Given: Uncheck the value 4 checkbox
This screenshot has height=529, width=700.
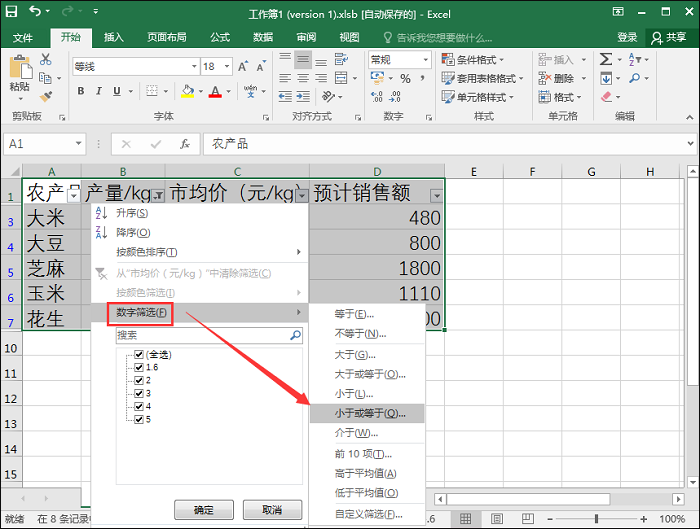Looking at the screenshot, I should click(139, 406).
